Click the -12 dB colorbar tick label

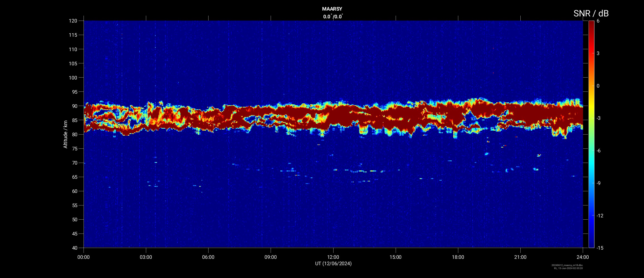pyautogui.click(x=600, y=216)
